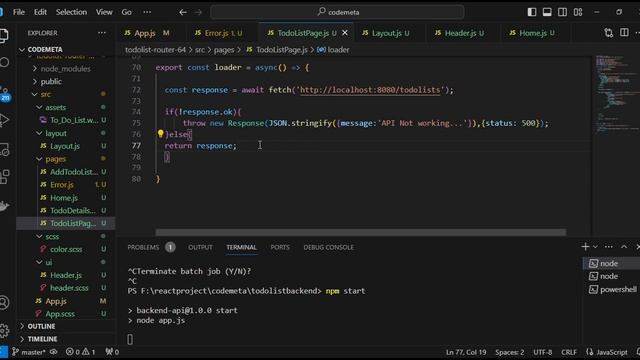
Task: Open the OUTPUT panel tab
Action: 200,247
